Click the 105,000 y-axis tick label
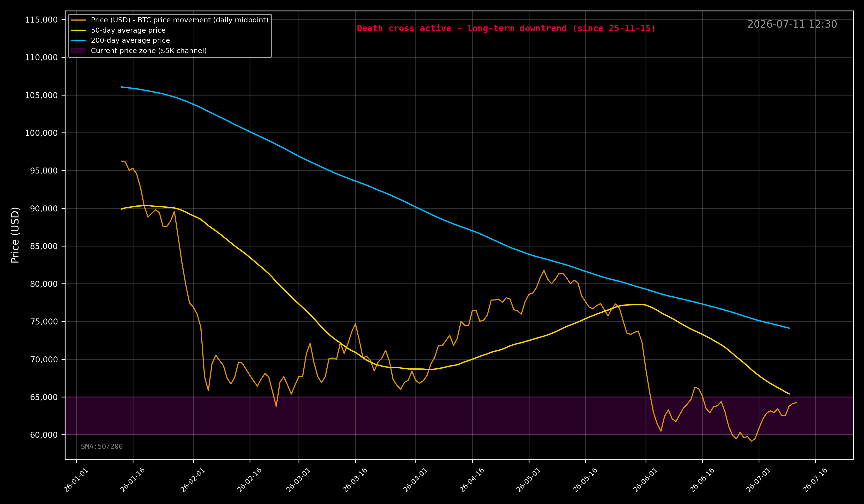 tap(42, 95)
